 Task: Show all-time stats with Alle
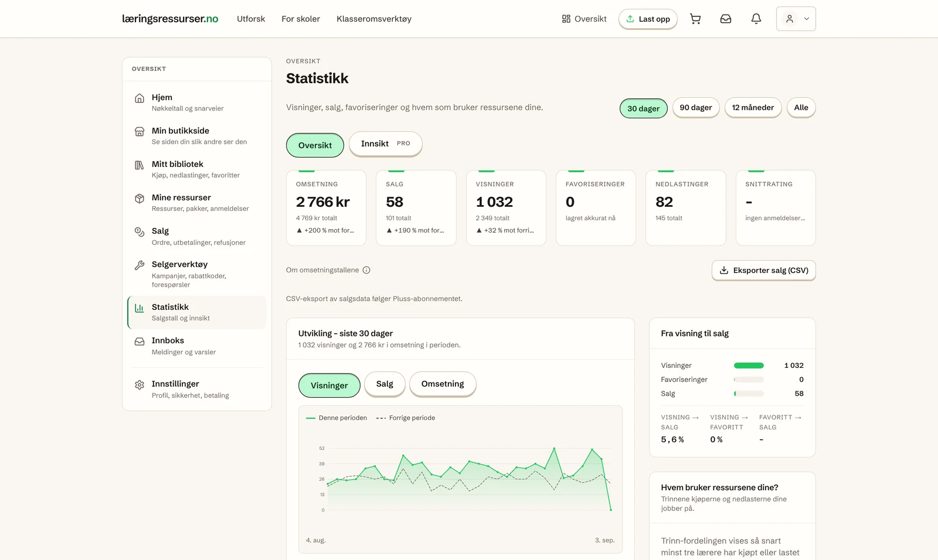click(x=801, y=107)
